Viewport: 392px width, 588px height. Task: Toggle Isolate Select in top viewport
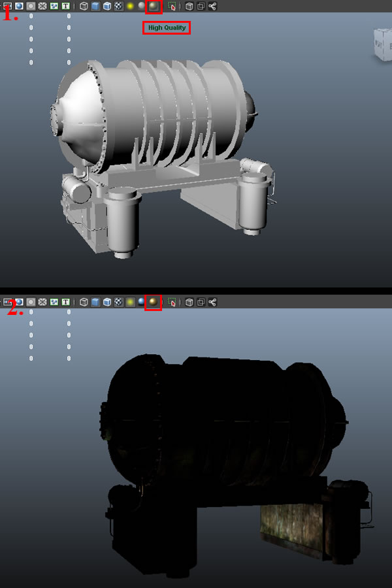(x=172, y=6)
